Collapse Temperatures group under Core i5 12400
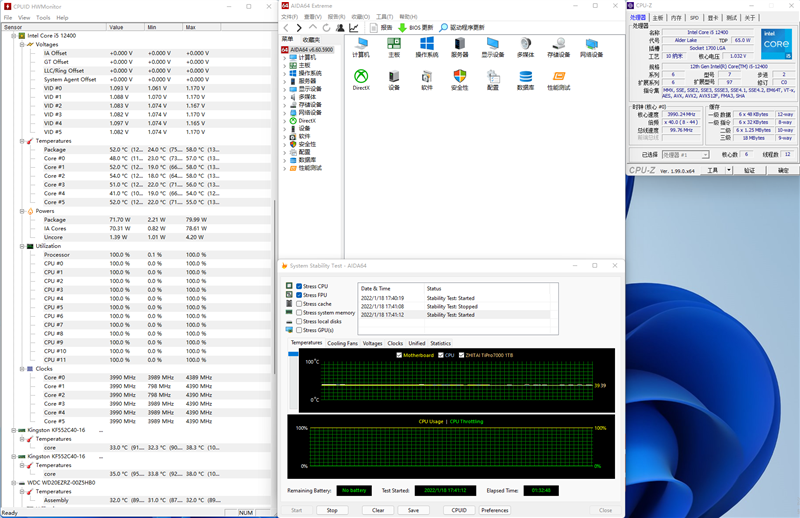This screenshot has height=518, width=800. click(x=22, y=141)
